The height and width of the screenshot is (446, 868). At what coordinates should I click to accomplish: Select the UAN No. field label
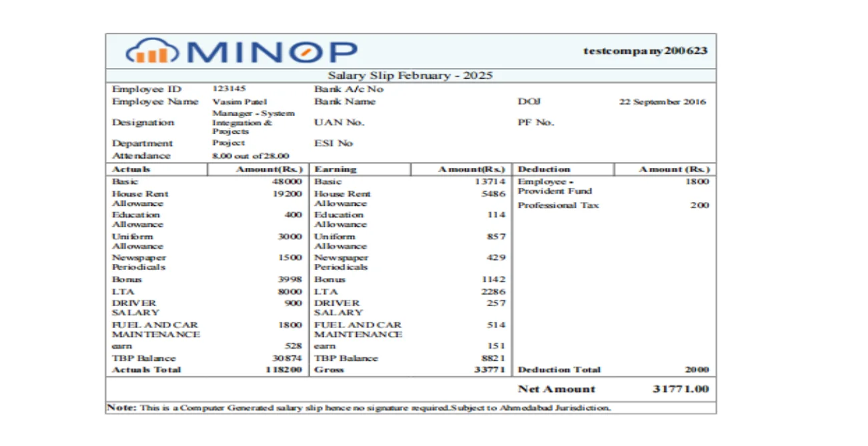pos(339,123)
